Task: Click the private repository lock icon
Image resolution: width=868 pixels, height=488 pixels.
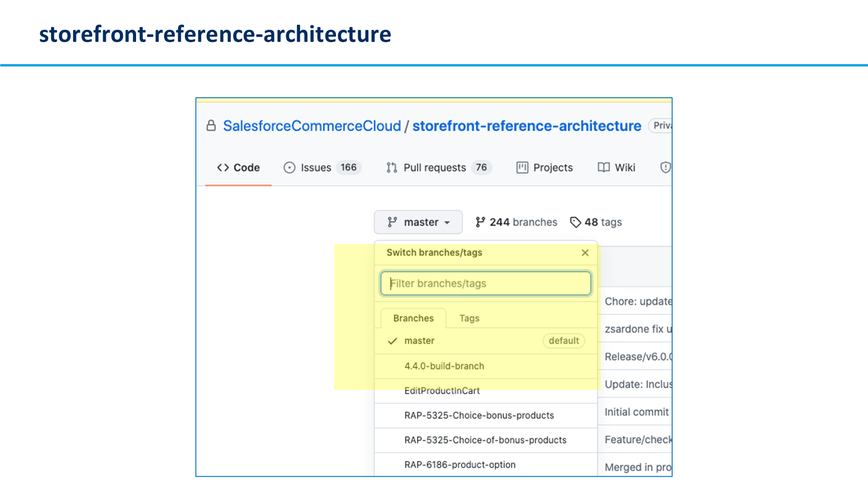Action: 211,125
